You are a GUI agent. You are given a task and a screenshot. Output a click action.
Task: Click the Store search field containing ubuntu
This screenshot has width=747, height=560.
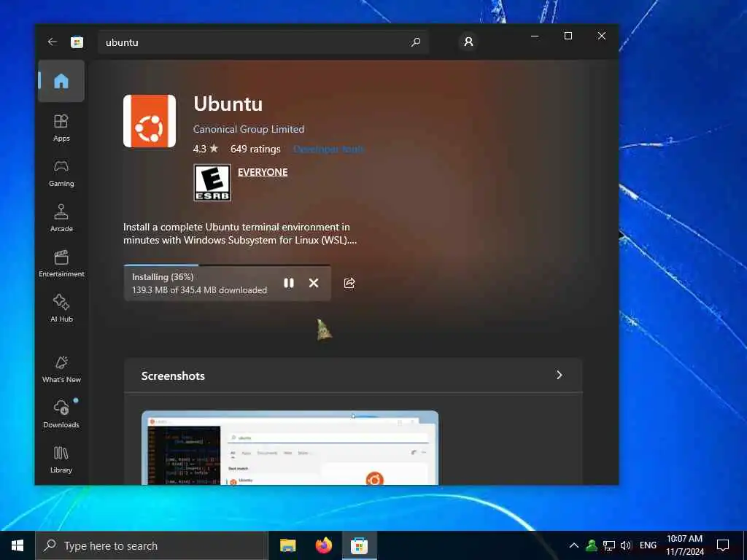coord(263,42)
